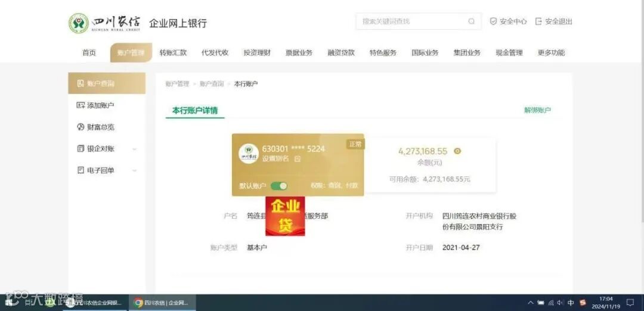Image resolution: width=644 pixels, height=311 pixels.
Task: Click the 四川筠连农村商业银行 branch name
Action: pyautogui.click(x=479, y=222)
